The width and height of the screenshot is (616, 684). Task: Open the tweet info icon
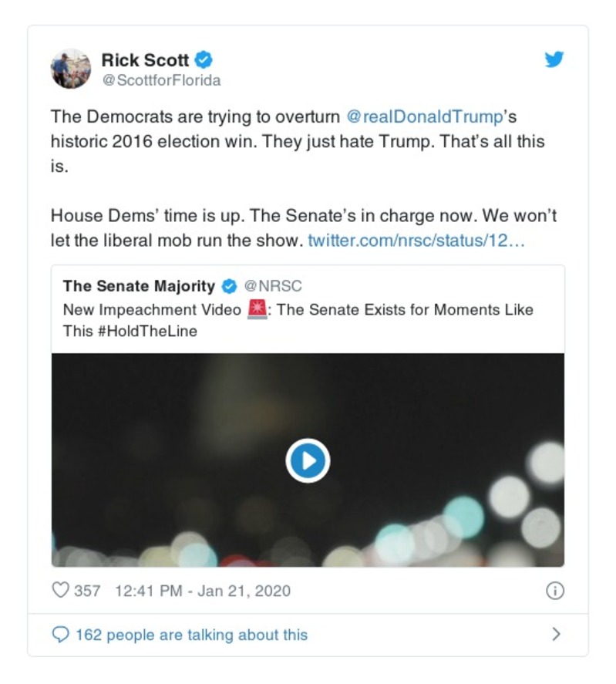coord(554,591)
